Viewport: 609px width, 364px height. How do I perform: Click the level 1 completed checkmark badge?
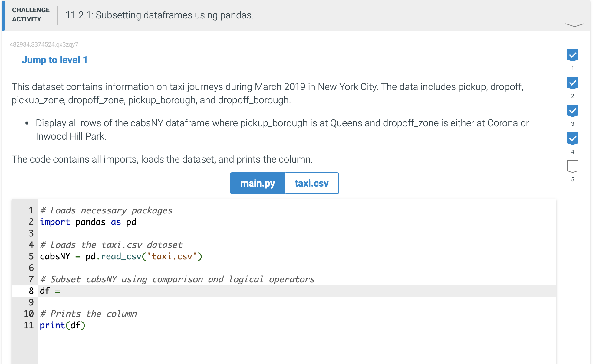point(572,55)
